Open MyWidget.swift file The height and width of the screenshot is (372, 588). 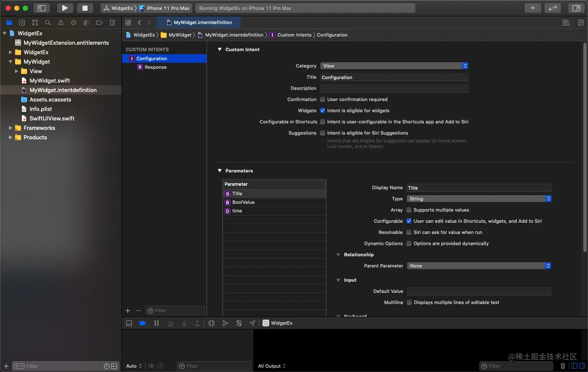click(x=50, y=80)
